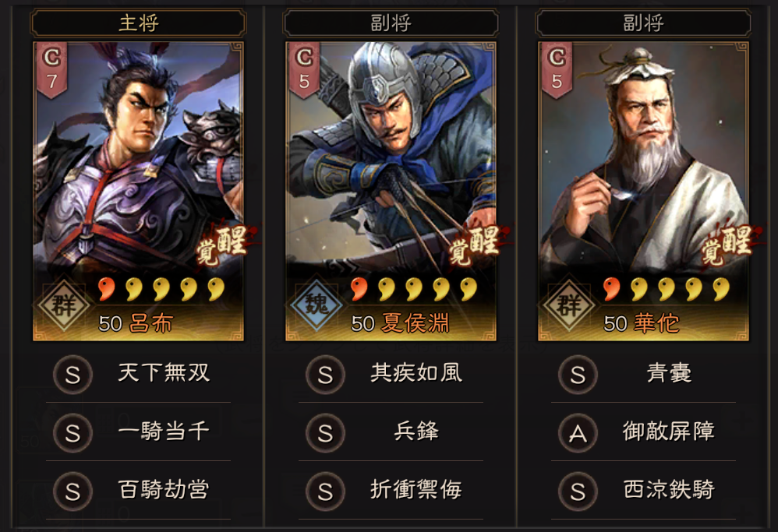The height and width of the screenshot is (532, 778).
Task: Select the 夏侯淵 general card portrait
Action: [x=391, y=192]
